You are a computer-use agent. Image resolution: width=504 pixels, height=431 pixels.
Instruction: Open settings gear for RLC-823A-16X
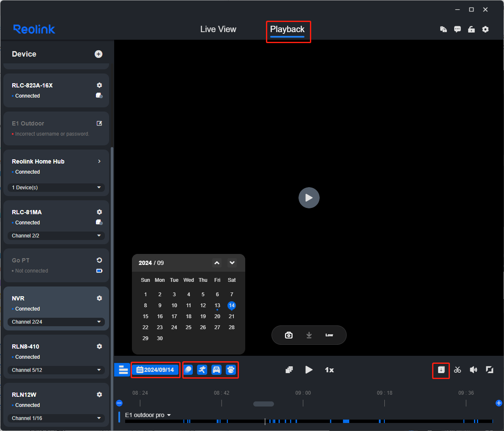[x=99, y=85]
